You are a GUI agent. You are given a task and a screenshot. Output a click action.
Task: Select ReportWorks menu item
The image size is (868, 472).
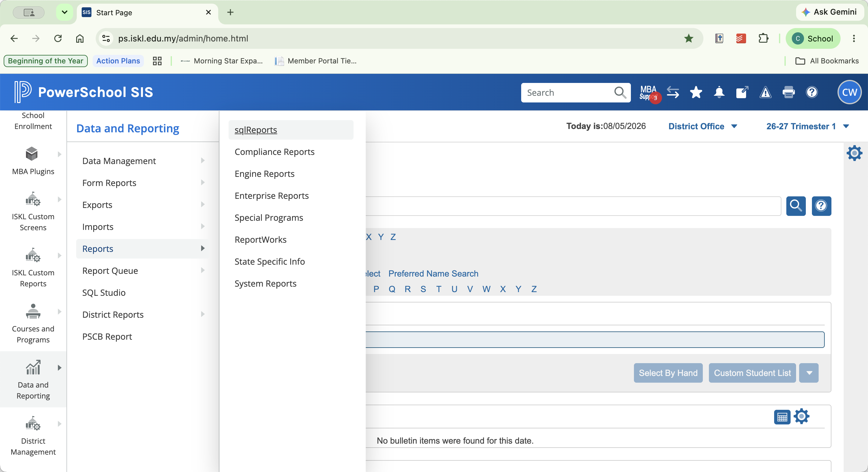point(261,239)
